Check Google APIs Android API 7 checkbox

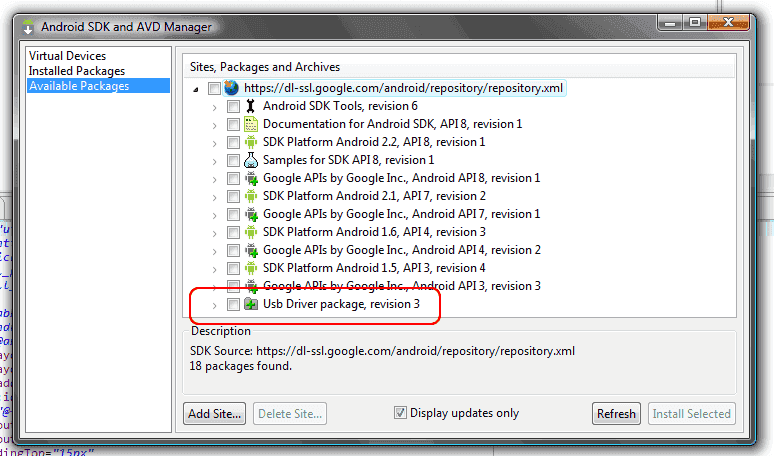click(x=233, y=214)
